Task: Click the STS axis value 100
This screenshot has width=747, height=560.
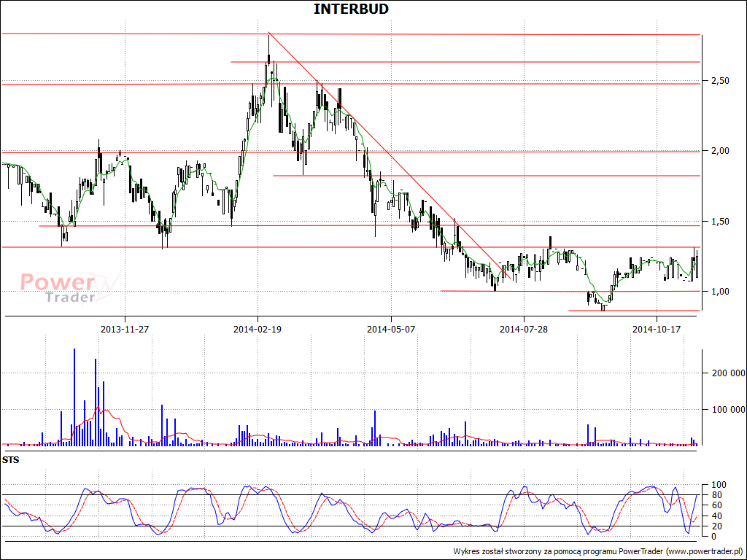Action: tap(719, 485)
